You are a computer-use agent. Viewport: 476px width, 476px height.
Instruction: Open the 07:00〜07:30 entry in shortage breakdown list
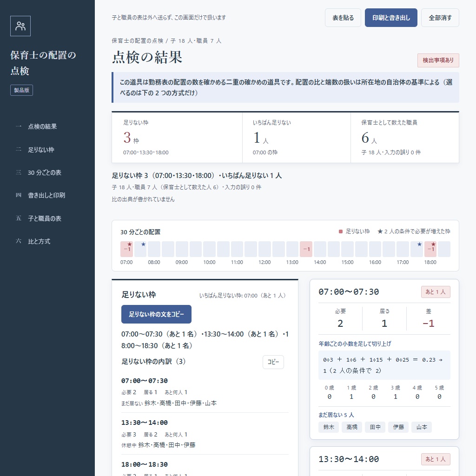point(205,392)
